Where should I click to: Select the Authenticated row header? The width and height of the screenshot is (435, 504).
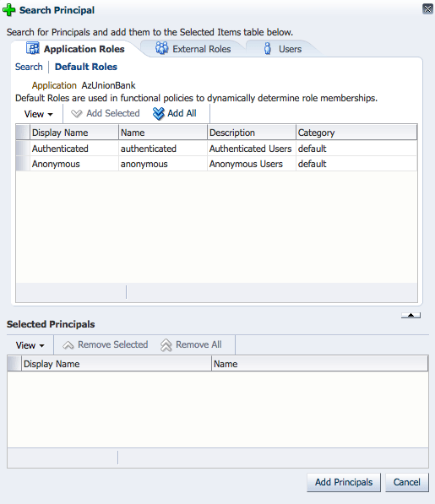23,149
